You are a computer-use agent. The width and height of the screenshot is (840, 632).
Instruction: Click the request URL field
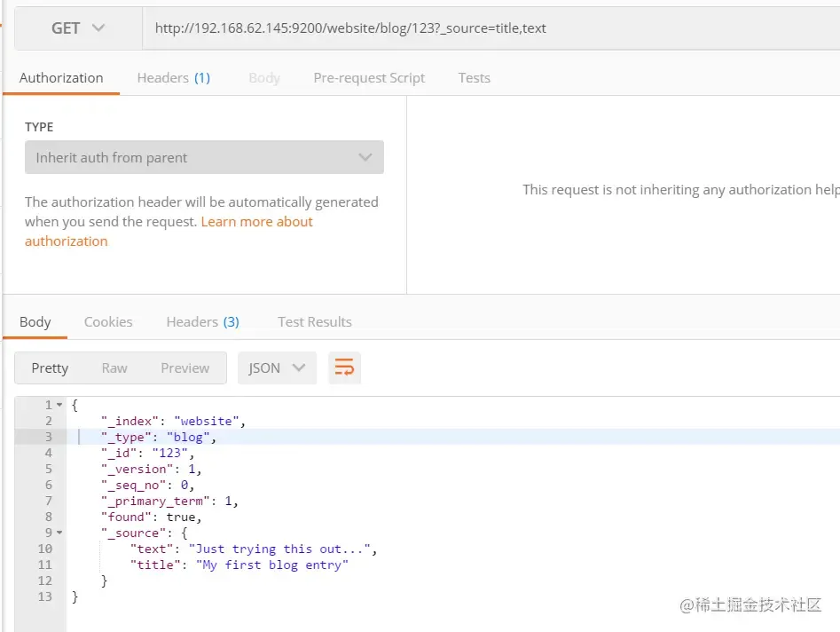point(488,28)
